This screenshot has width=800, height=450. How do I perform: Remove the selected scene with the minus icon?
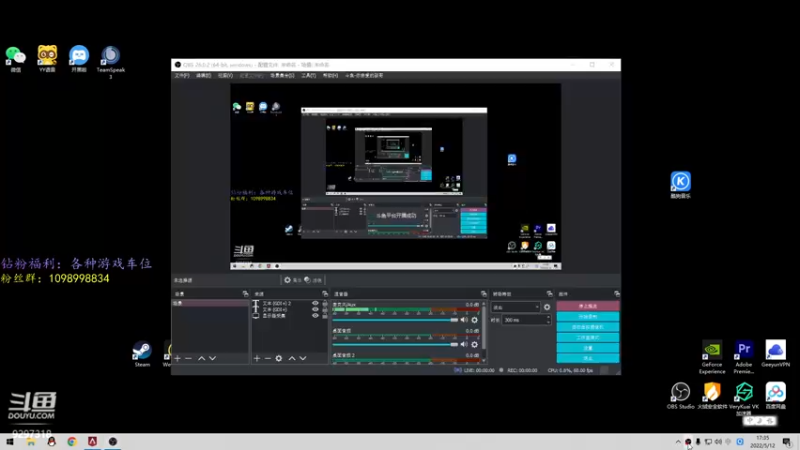[188, 358]
